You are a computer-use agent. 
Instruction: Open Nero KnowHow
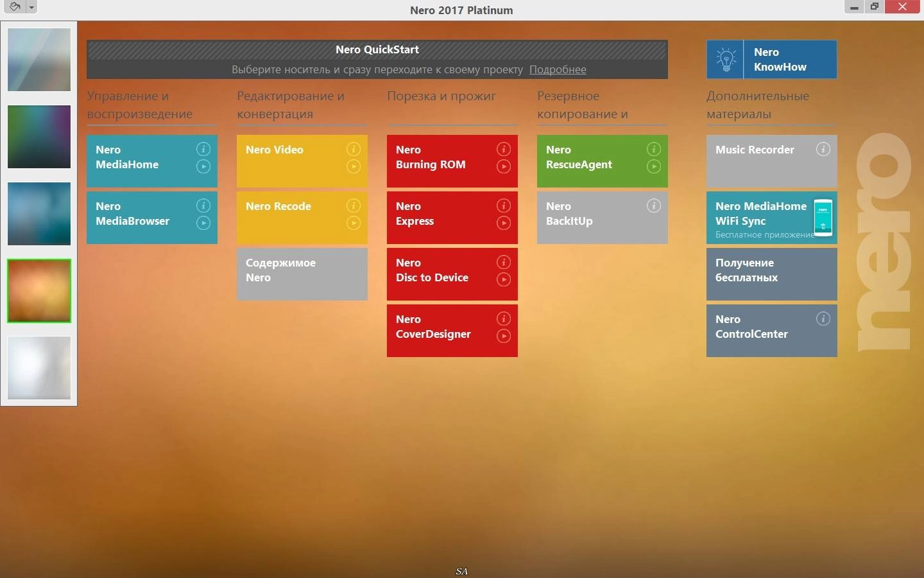[x=772, y=59]
